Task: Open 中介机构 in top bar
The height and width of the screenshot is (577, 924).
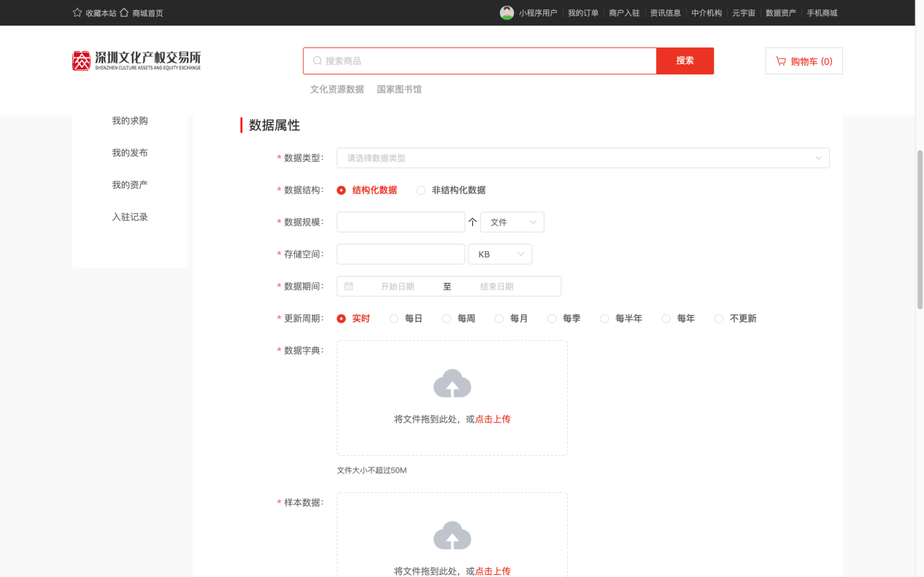Action: [x=707, y=13]
